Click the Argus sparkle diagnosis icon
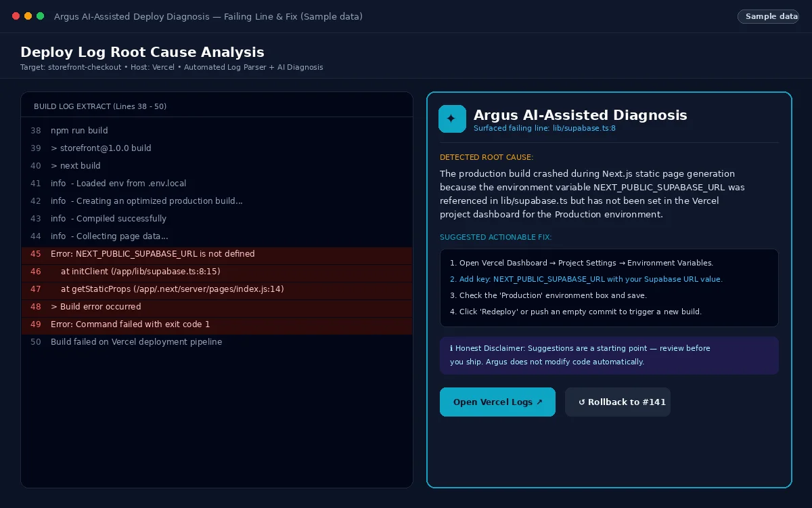This screenshot has height=508, width=812. (x=452, y=119)
